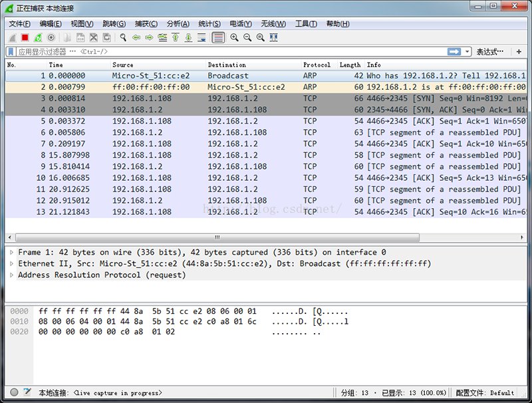Go back to previous packet arrow
532x403 pixels.
click(x=136, y=38)
